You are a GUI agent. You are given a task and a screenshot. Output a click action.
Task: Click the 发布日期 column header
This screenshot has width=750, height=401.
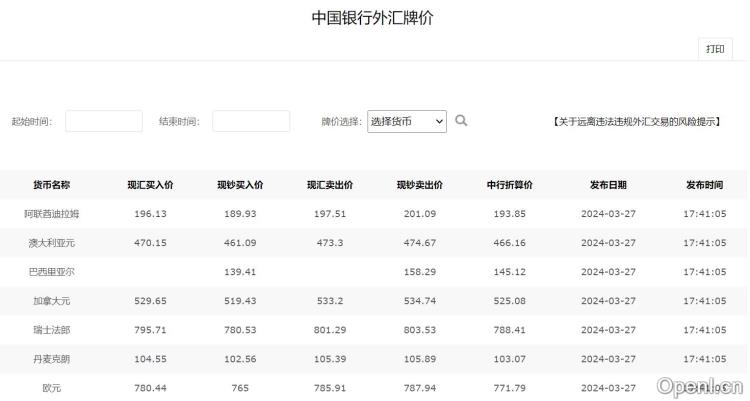click(x=608, y=185)
